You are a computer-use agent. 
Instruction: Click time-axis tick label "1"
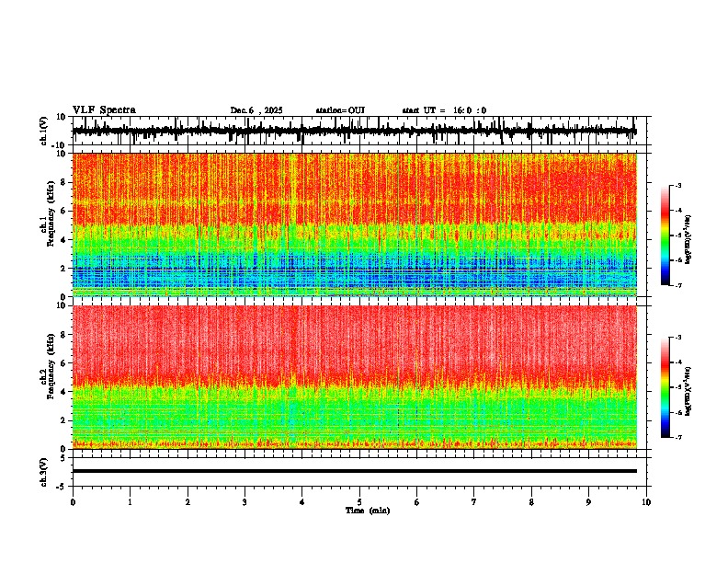click(130, 502)
